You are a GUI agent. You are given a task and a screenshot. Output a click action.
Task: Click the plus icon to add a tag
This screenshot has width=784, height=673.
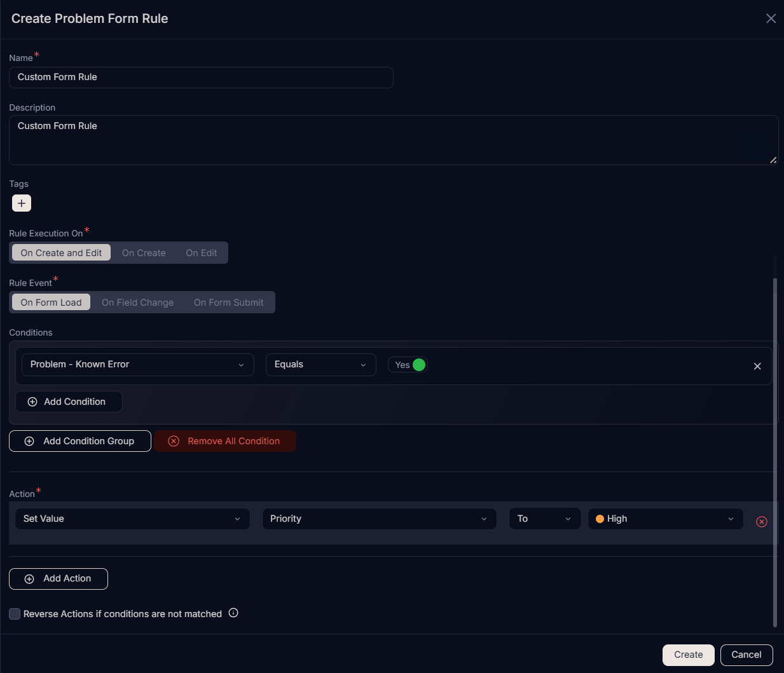point(22,203)
